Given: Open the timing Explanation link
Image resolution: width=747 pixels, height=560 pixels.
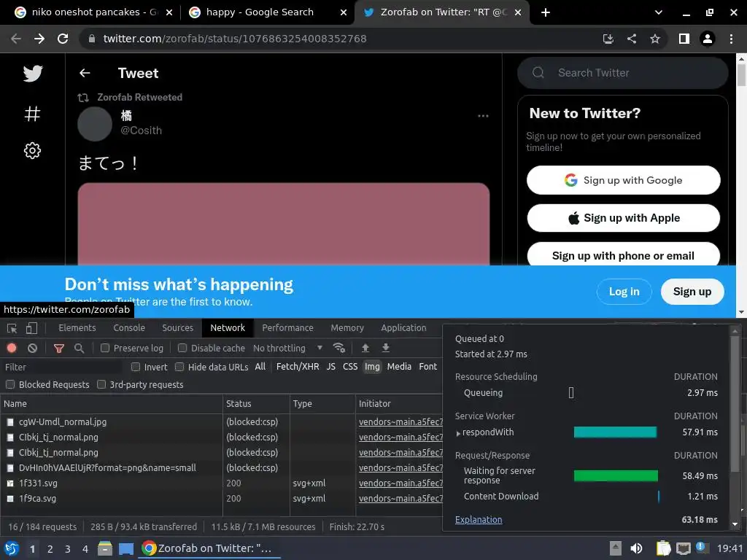Looking at the screenshot, I should [479, 519].
